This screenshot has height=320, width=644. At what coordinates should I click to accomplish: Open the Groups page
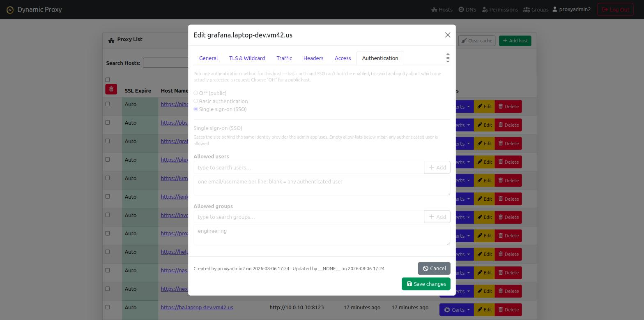(536, 9)
